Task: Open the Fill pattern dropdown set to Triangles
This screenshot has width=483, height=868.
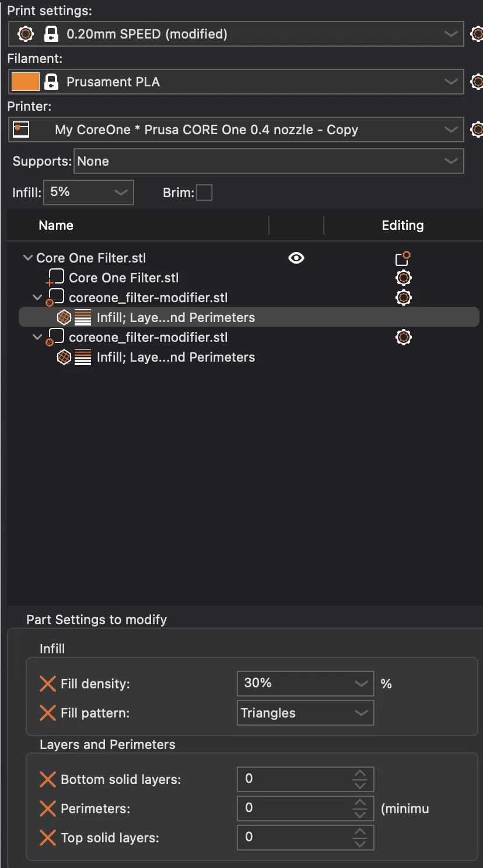Action: 305,713
